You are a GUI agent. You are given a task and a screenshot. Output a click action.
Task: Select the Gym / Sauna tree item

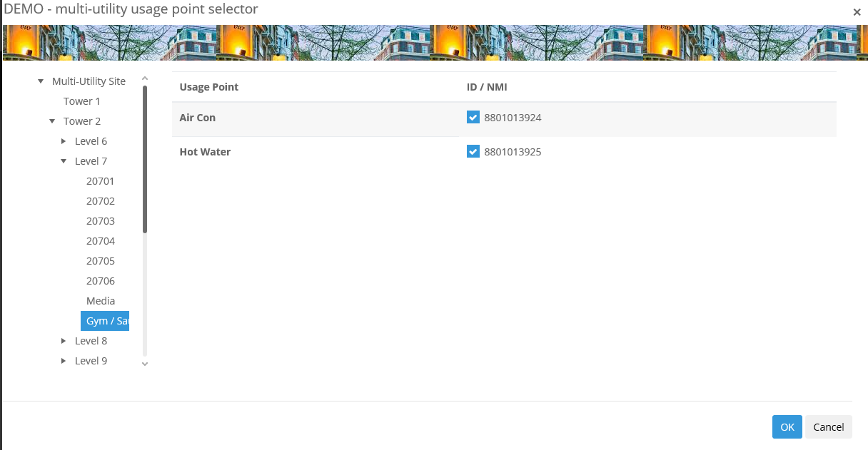[106, 321]
